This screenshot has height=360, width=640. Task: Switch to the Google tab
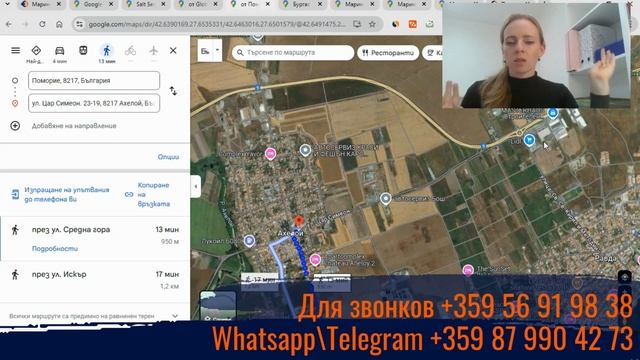93,4
